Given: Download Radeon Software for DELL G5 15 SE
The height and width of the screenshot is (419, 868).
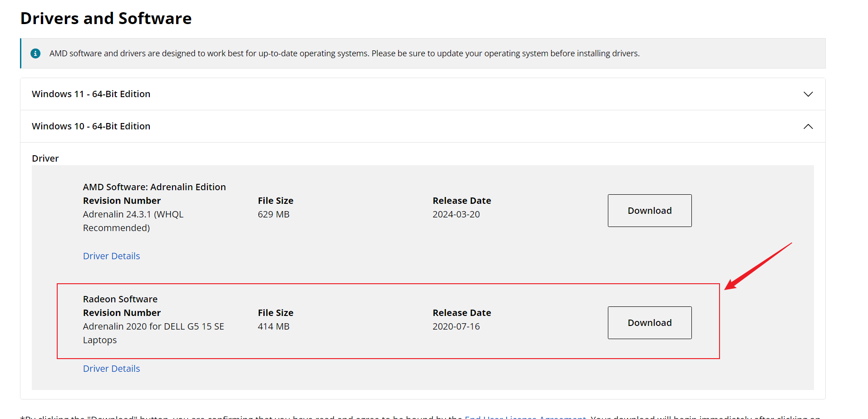Looking at the screenshot, I should point(649,323).
